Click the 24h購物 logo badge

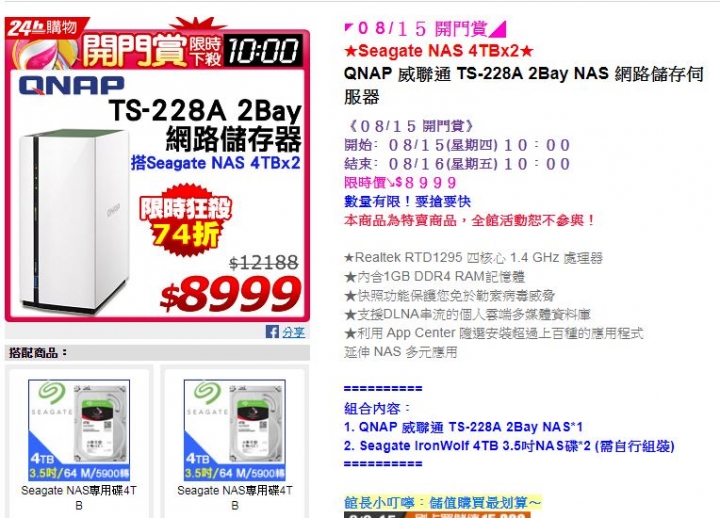pos(44,28)
